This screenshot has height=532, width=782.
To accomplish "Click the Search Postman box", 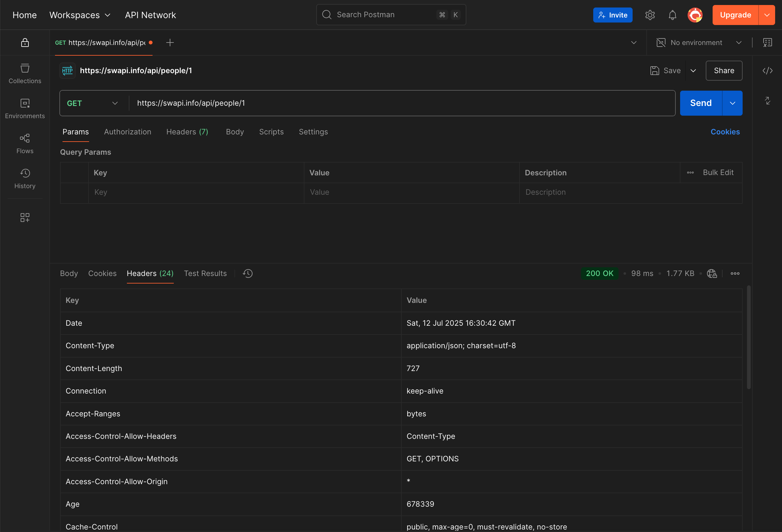I will tap(391, 14).
